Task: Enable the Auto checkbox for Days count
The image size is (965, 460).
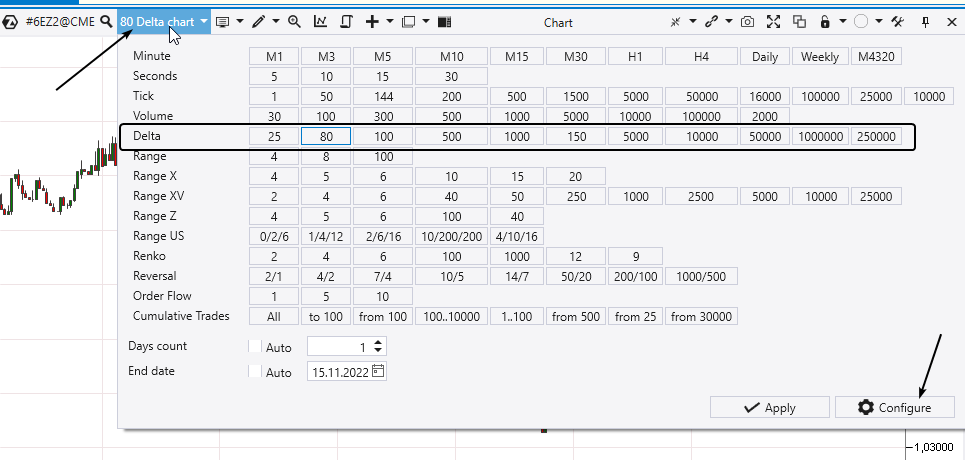Action: pos(254,347)
